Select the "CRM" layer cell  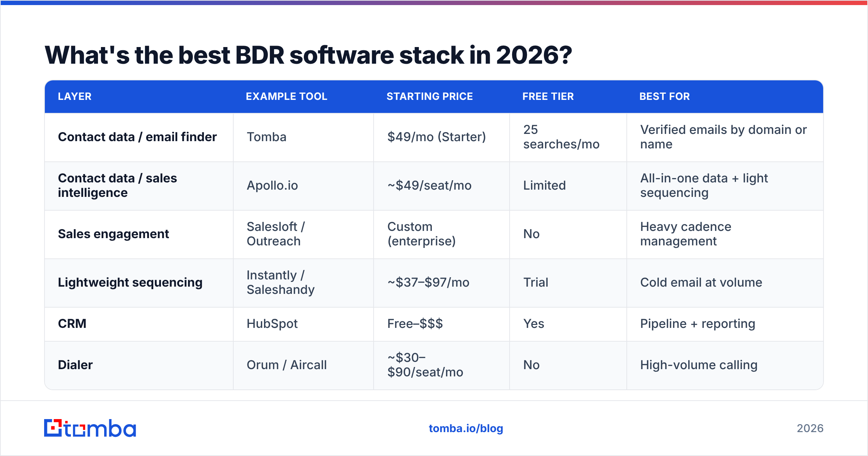point(139,324)
